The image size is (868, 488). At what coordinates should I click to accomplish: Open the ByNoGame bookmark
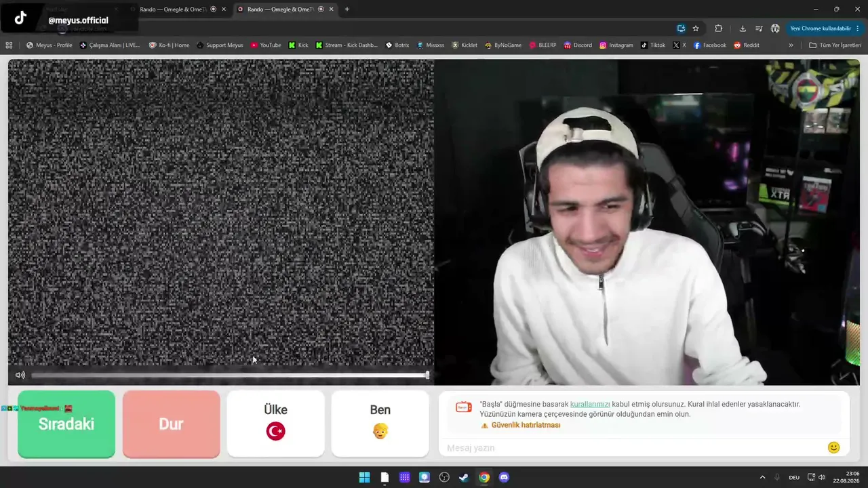(x=503, y=45)
